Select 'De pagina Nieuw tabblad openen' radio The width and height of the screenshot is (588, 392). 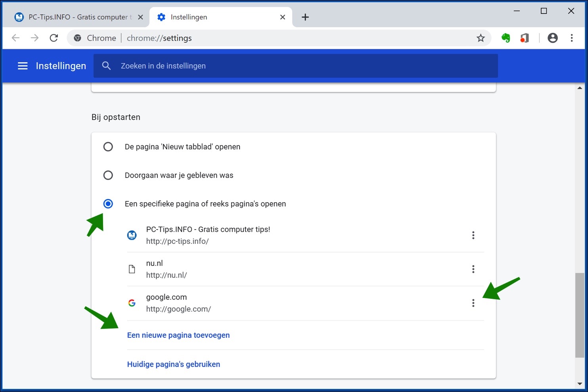108,147
